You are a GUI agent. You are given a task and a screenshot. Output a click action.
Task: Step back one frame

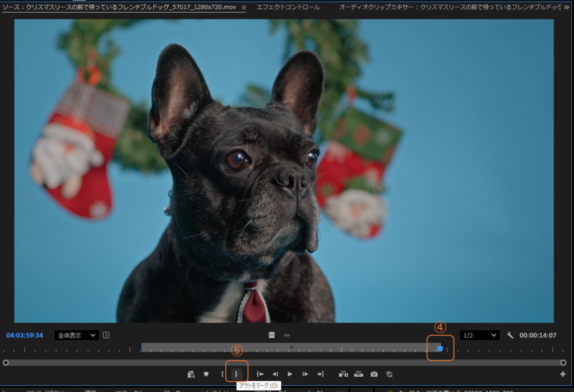[275, 374]
